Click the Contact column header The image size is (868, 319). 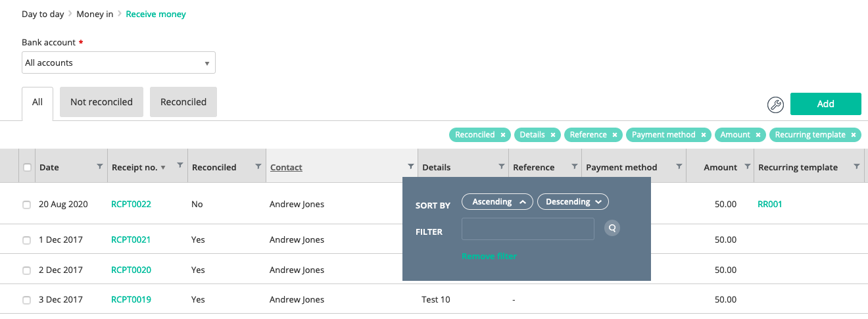[x=286, y=167]
